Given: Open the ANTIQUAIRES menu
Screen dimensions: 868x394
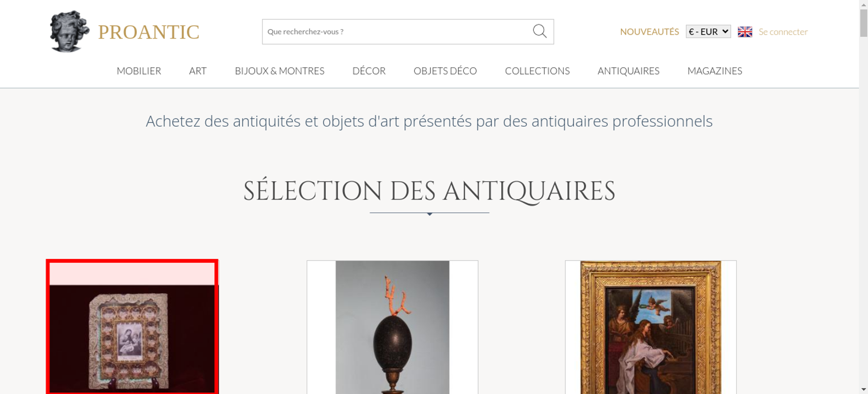Looking at the screenshot, I should 628,71.
